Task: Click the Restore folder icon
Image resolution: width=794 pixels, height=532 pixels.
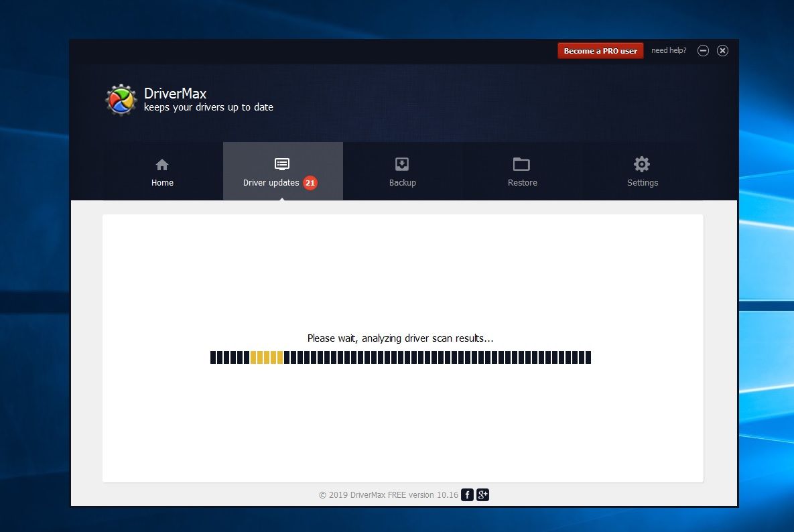Action: click(x=522, y=163)
